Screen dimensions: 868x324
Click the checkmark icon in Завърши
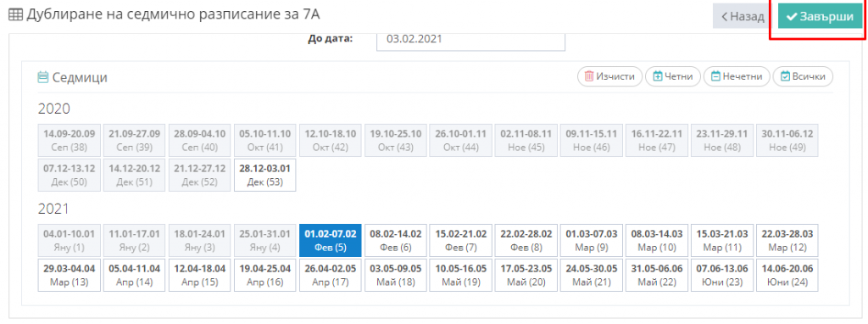pyautogui.click(x=792, y=17)
